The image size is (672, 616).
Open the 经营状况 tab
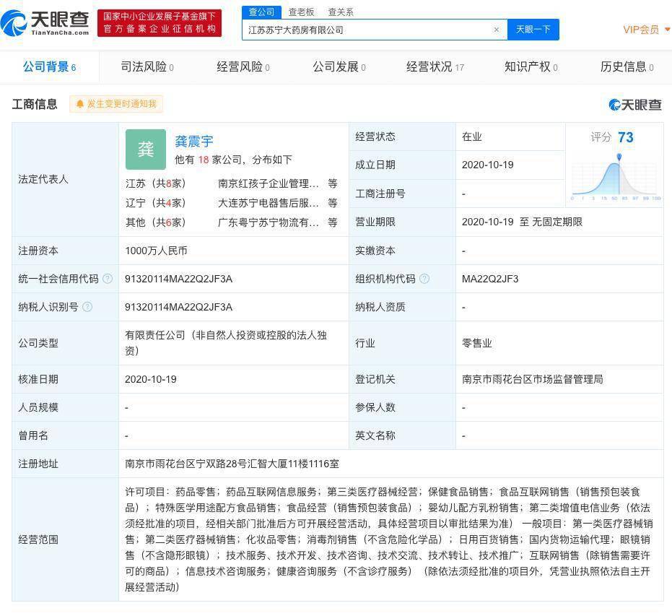tap(435, 67)
